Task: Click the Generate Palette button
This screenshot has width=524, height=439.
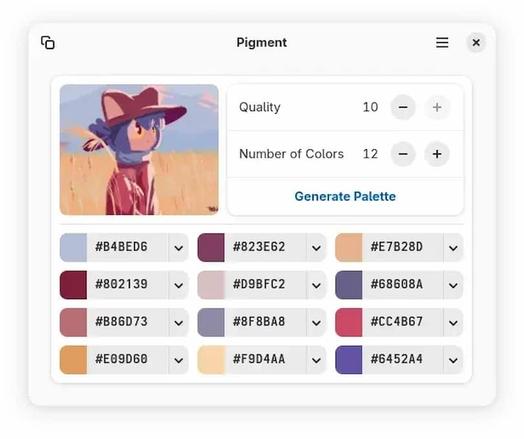Action: click(x=345, y=196)
